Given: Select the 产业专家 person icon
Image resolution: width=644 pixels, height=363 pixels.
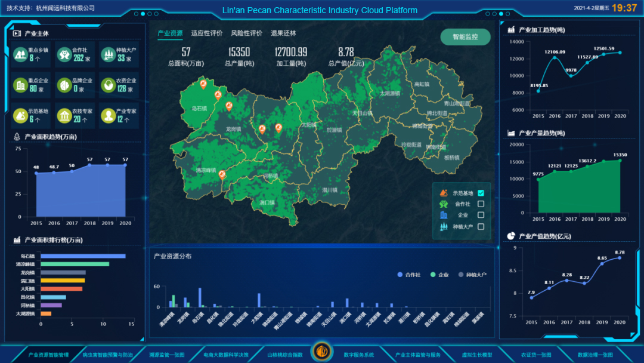Looking at the screenshot, I should point(108,115).
